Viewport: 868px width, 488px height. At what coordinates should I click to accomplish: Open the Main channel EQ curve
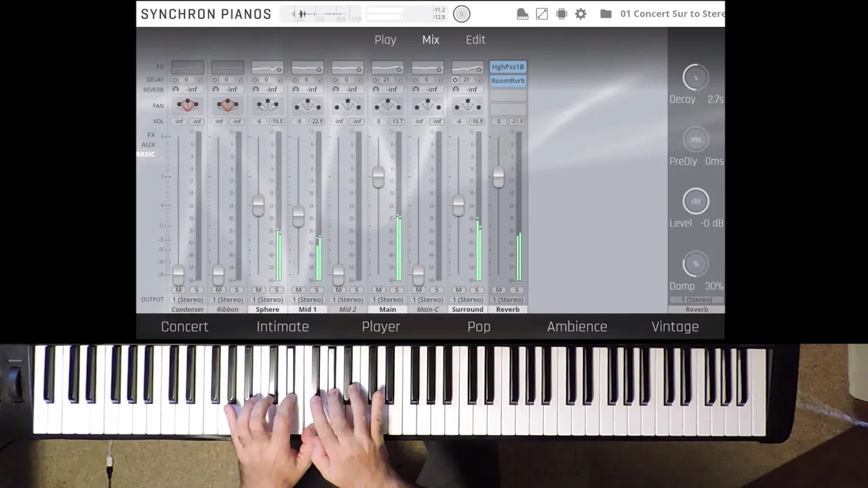[x=387, y=67]
